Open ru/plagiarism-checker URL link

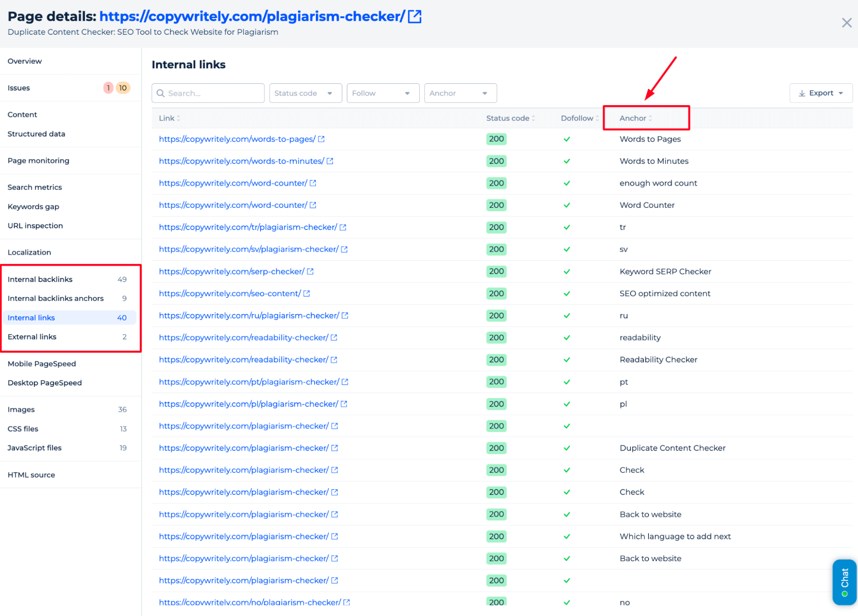pyautogui.click(x=249, y=316)
